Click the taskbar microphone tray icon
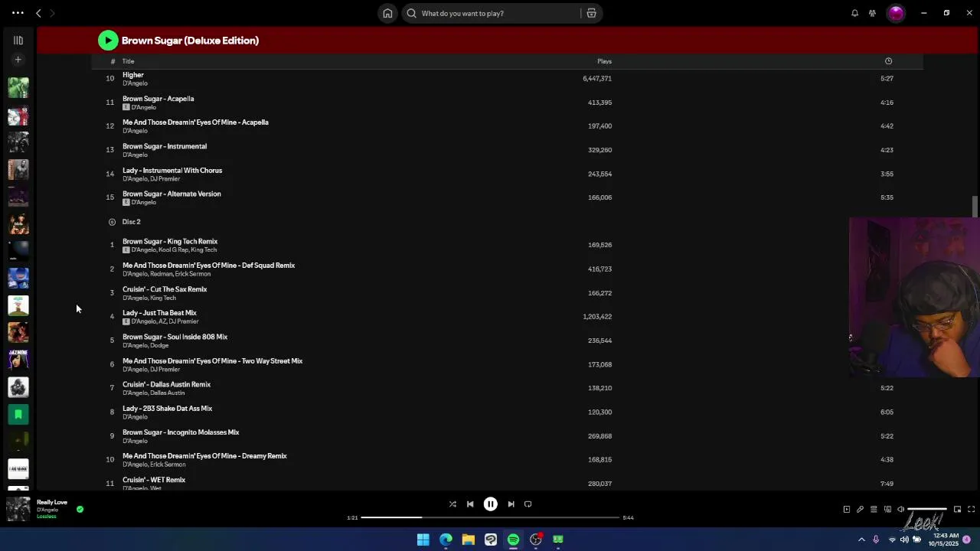980x551 pixels. tap(876, 540)
